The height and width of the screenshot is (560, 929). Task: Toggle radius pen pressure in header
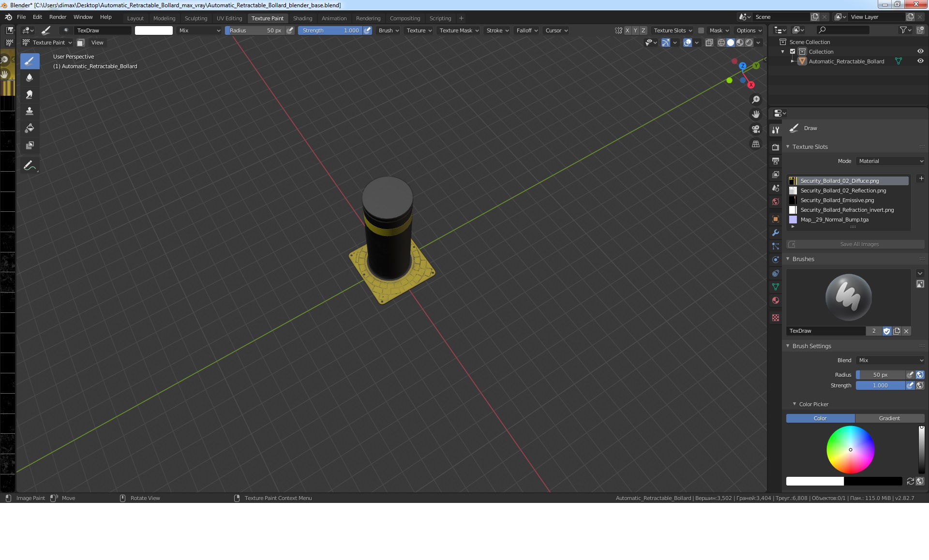click(290, 30)
